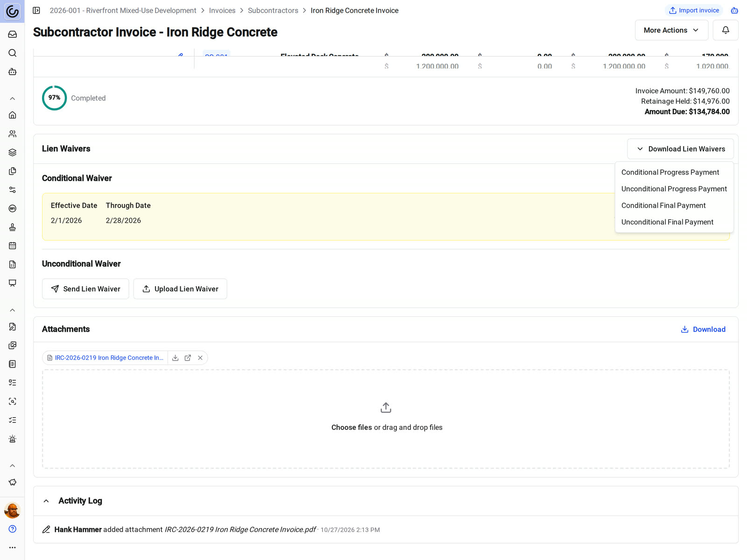Click the Iron Ridge Concrete Invoice breadcrumb
The image size is (747, 560).
tap(355, 10)
